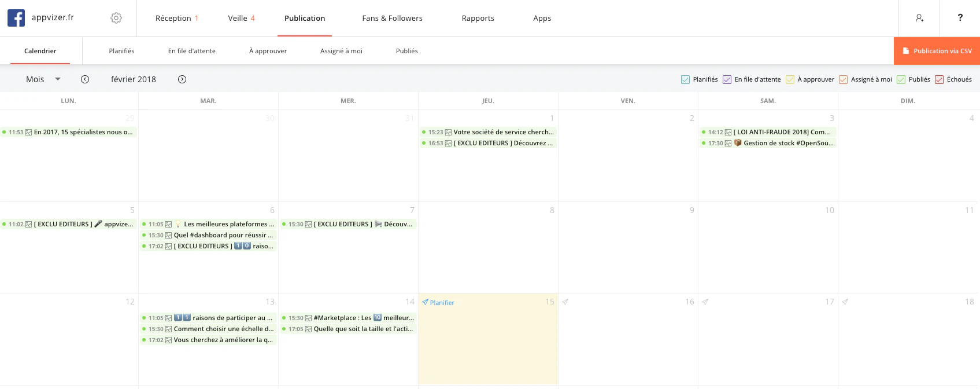This screenshot has width=980, height=389.
Task: Open post 'En 2017, 15 spécialistes nous o...'
Action: pyautogui.click(x=69, y=133)
